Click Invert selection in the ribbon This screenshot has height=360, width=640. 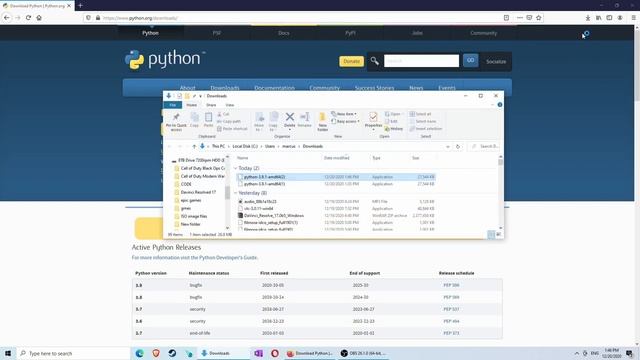(x=426, y=129)
